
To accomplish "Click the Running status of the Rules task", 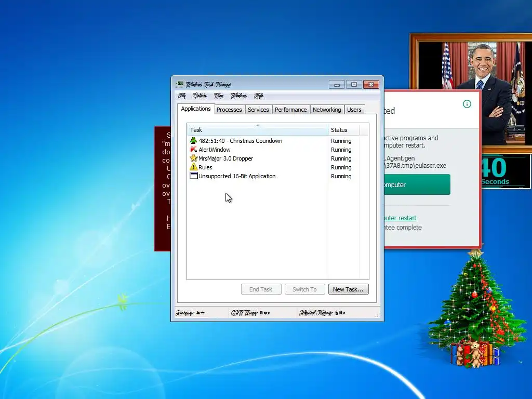I will 341,167.
